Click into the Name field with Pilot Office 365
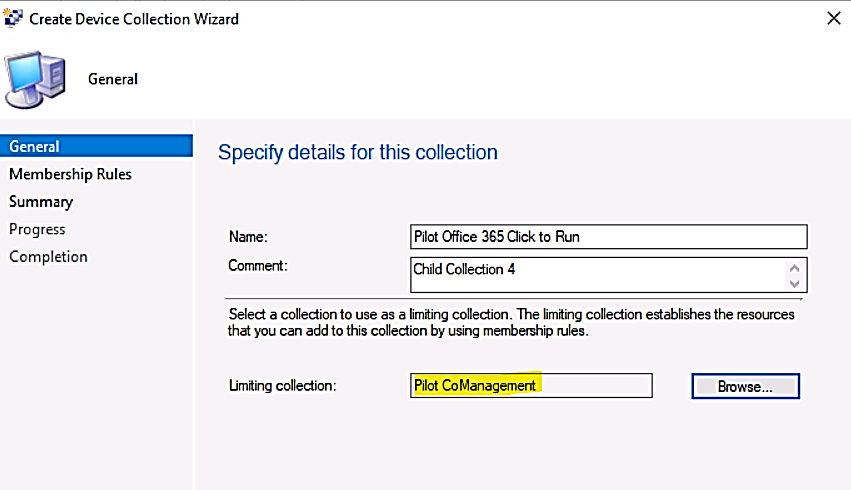This screenshot has width=851, height=490. 608,237
